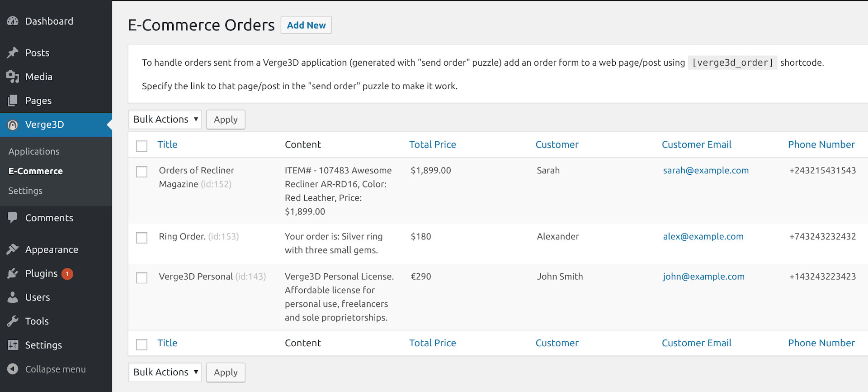Click Collapse menu label

[x=55, y=369]
